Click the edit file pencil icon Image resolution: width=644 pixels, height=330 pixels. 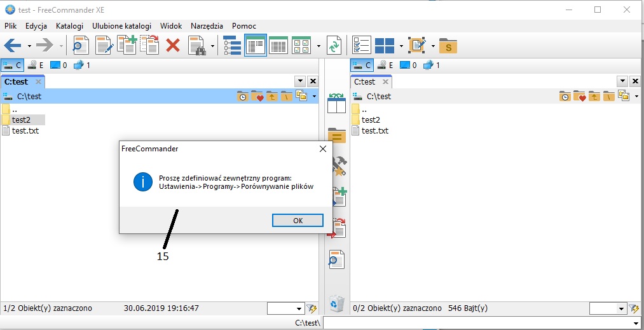[104, 45]
